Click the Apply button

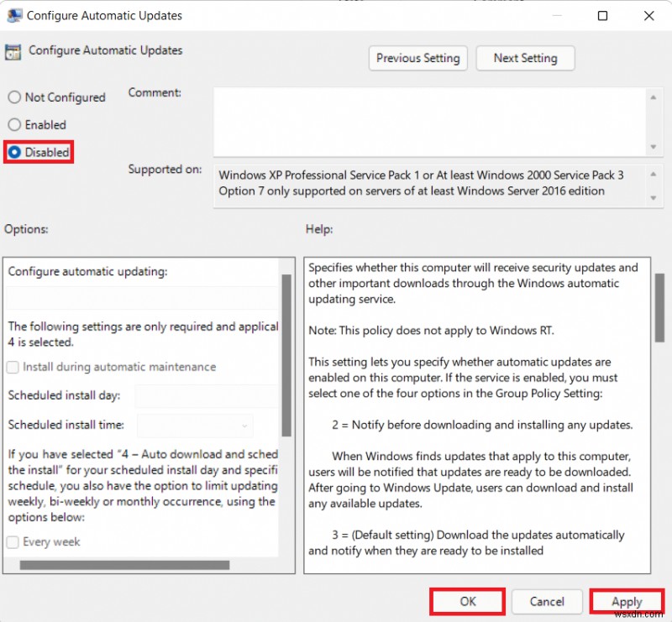click(627, 602)
